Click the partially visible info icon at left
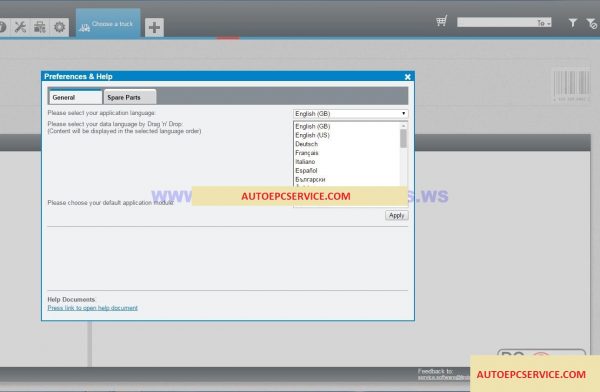The height and width of the screenshot is (392, 600). tap(3, 27)
